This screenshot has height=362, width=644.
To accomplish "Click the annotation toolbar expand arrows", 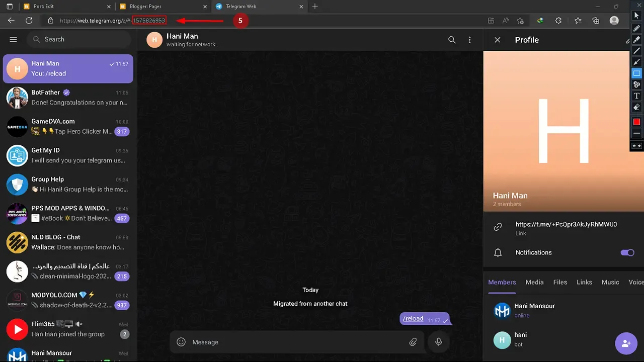I will click(x=636, y=146).
